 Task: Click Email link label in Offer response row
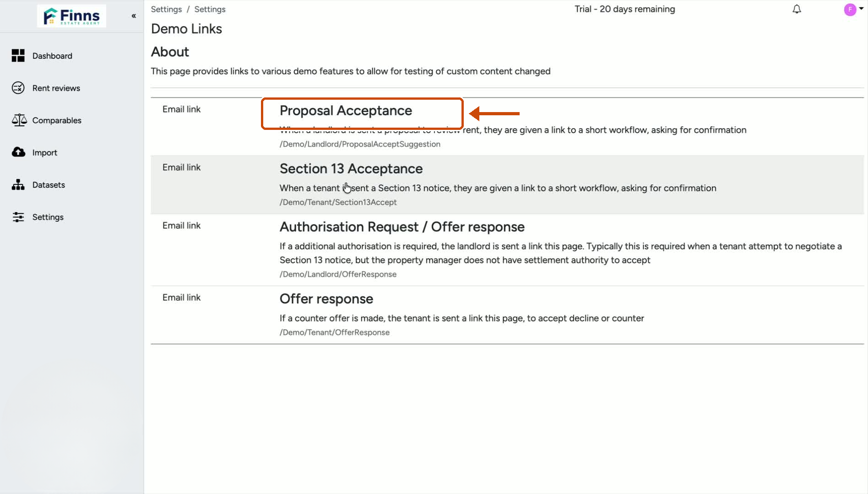(181, 297)
